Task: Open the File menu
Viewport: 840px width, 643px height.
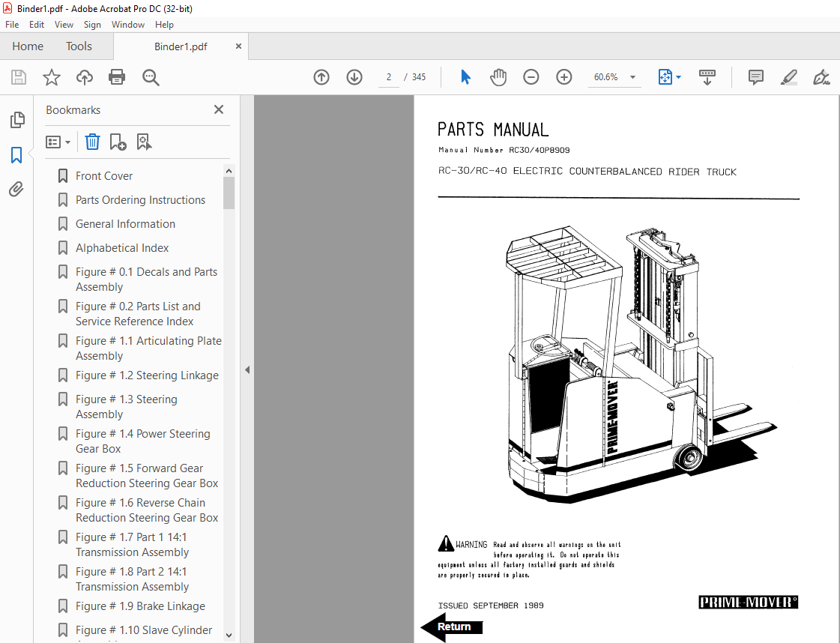Action: [12, 25]
